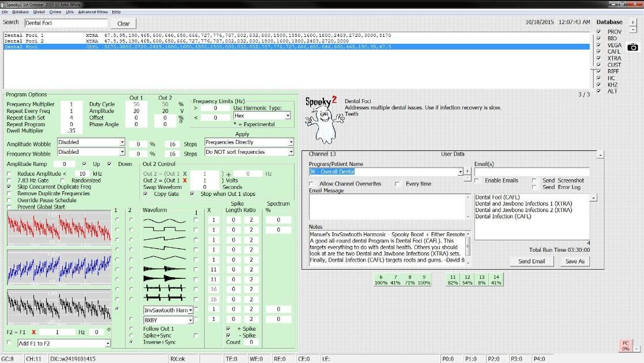Click the red X beside F2 = F1

click(34, 332)
